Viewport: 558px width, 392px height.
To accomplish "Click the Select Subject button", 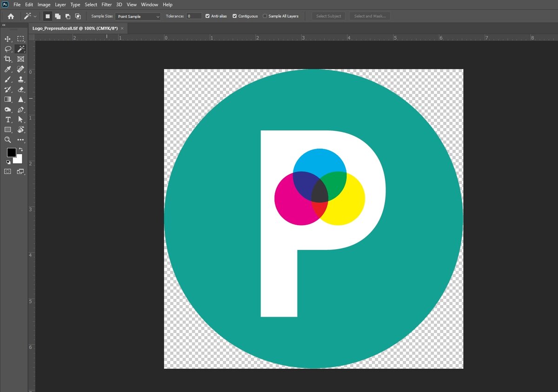I will tap(328, 16).
